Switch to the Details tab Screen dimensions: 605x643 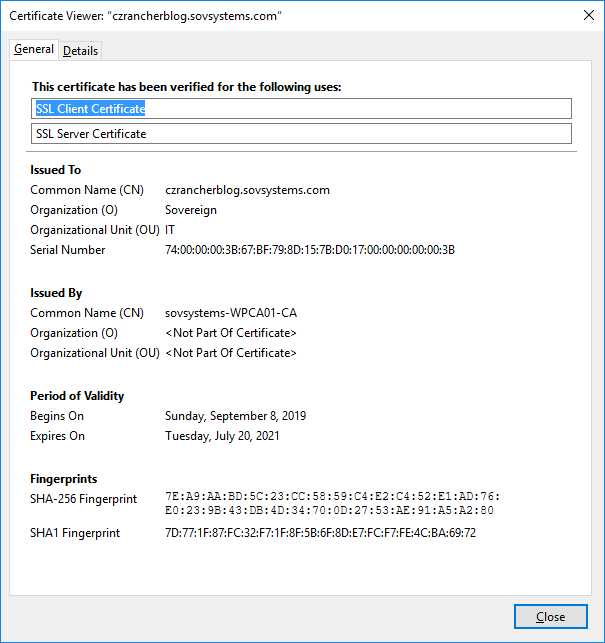[80, 51]
